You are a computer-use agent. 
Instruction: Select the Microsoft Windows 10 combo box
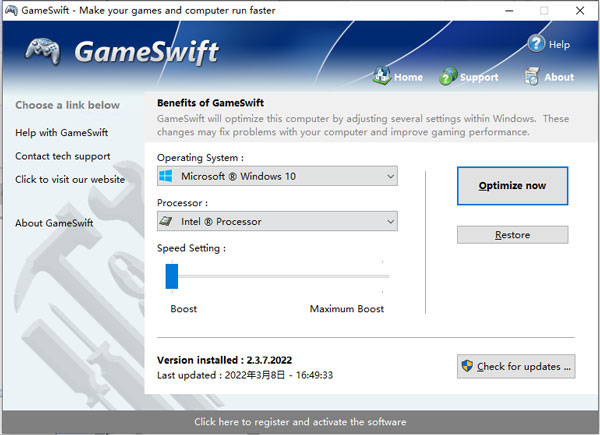pos(277,176)
